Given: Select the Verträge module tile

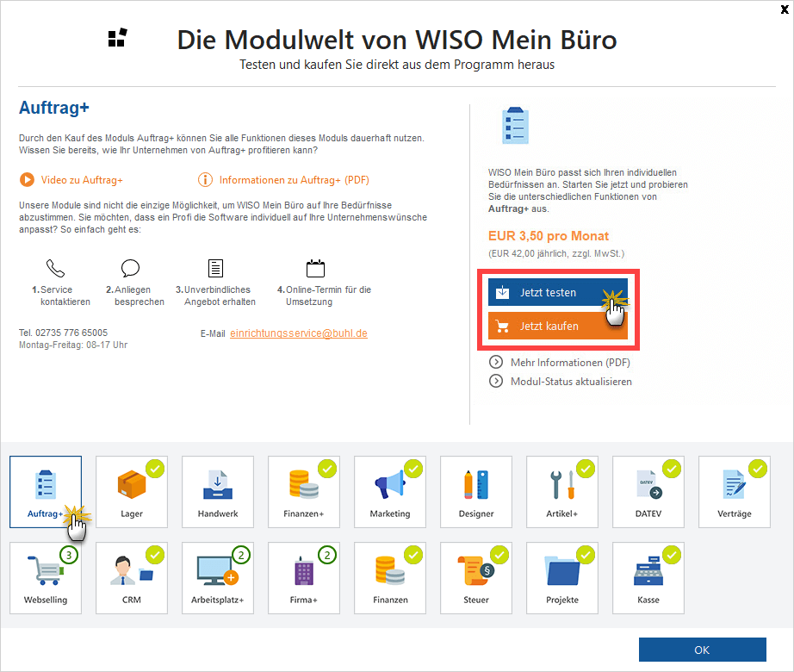Looking at the screenshot, I should coord(735,492).
